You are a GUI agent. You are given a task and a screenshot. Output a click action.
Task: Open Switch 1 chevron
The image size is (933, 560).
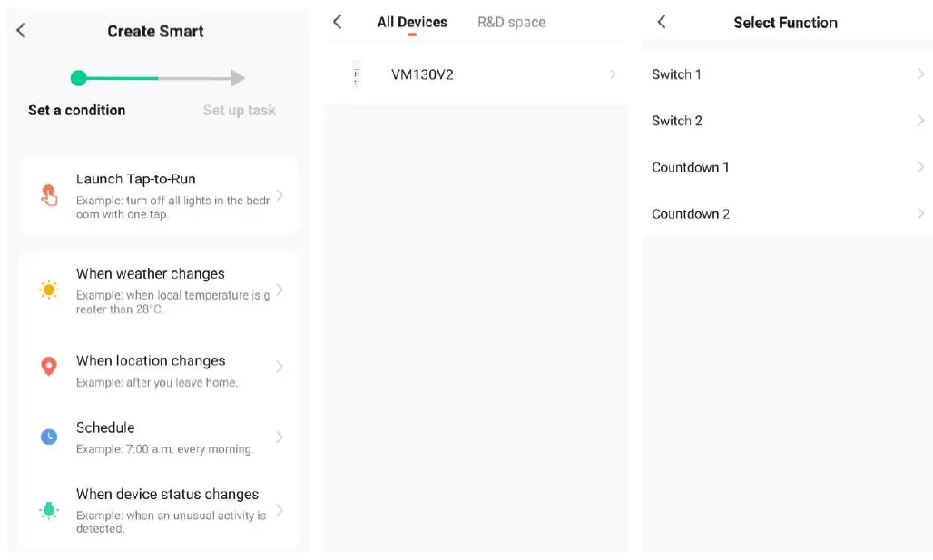[920, 74]
